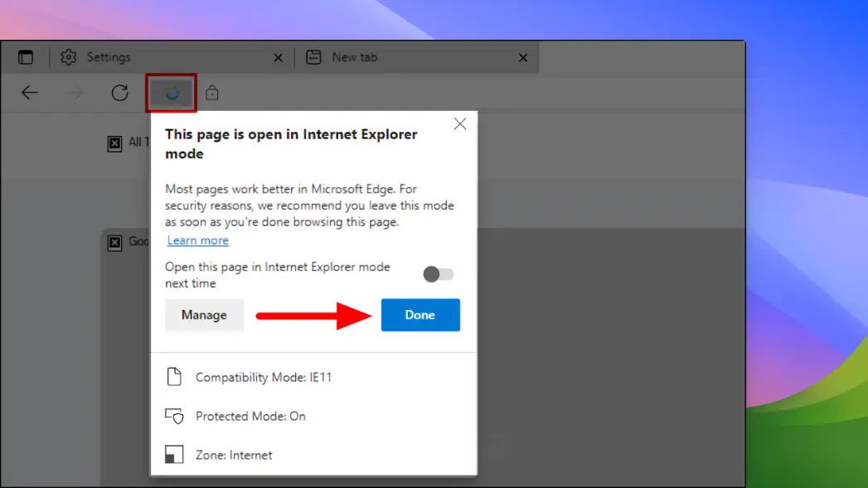Click the broken image placeholder near 'Goo' label
The width and height of the screenshot is (868, 488).
coord(115,241)
